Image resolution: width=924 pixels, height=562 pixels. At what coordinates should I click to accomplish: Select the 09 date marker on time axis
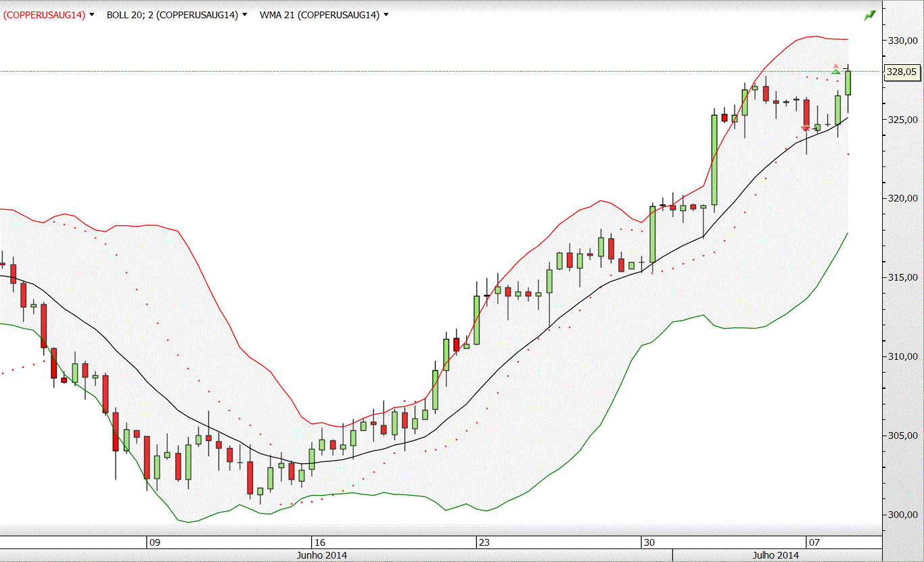tap(155, 542)
